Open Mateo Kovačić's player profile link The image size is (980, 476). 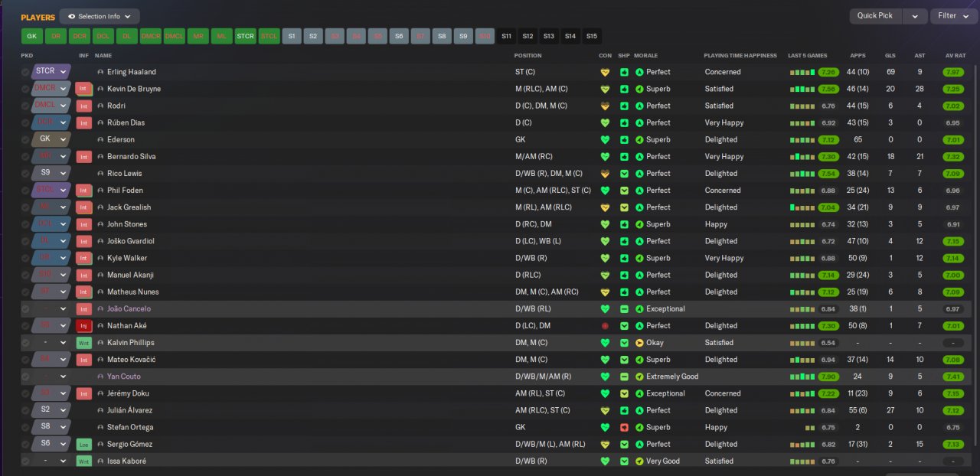point(132,360)
